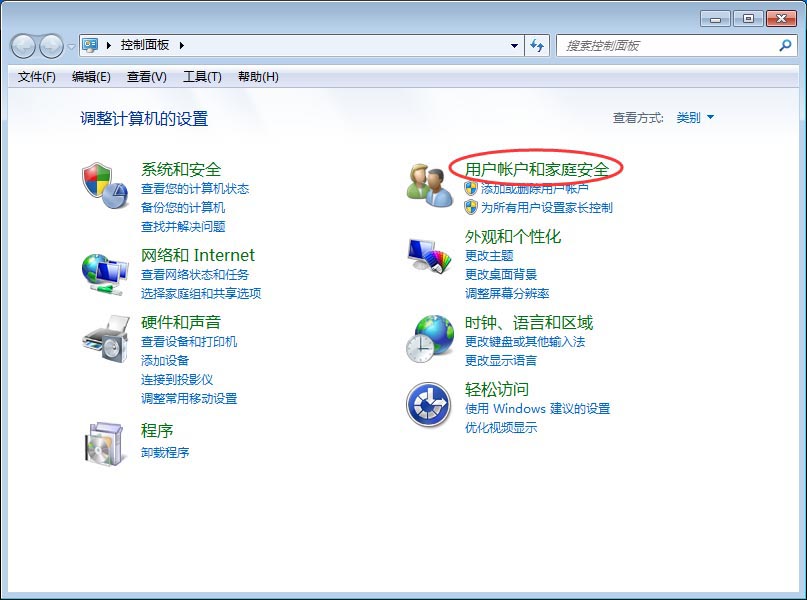Open the Ease of Access icon
This screenshot has height=600, width=807.
428,405
